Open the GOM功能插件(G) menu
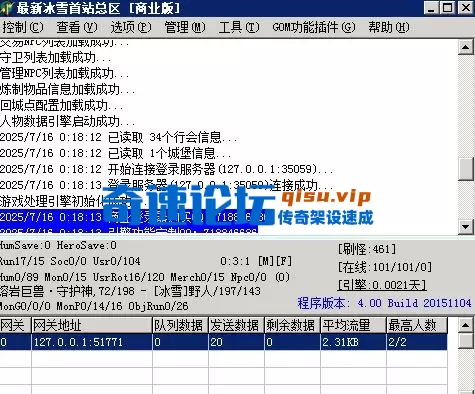The height and width of the screenshot is (394, 475). click(x=314, y=27)
